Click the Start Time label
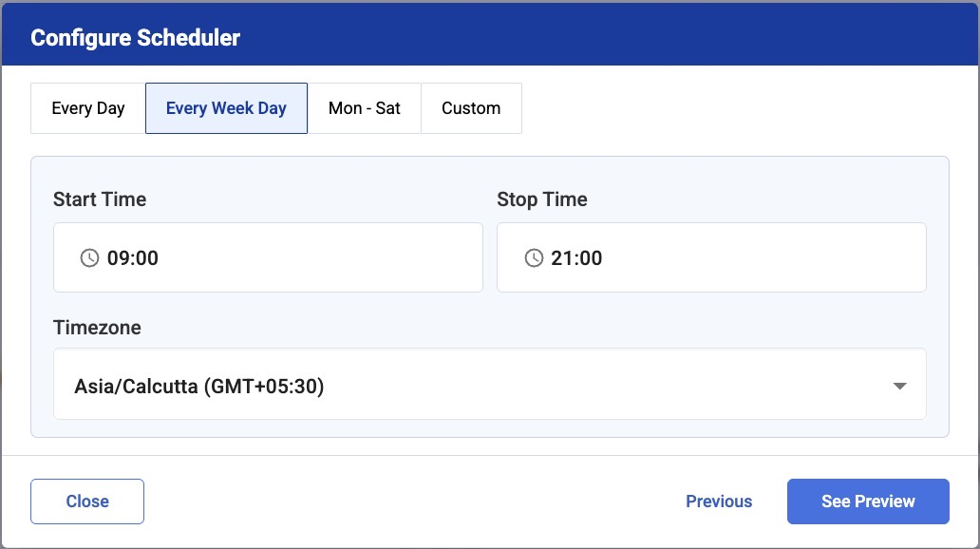 coord(100,199)
